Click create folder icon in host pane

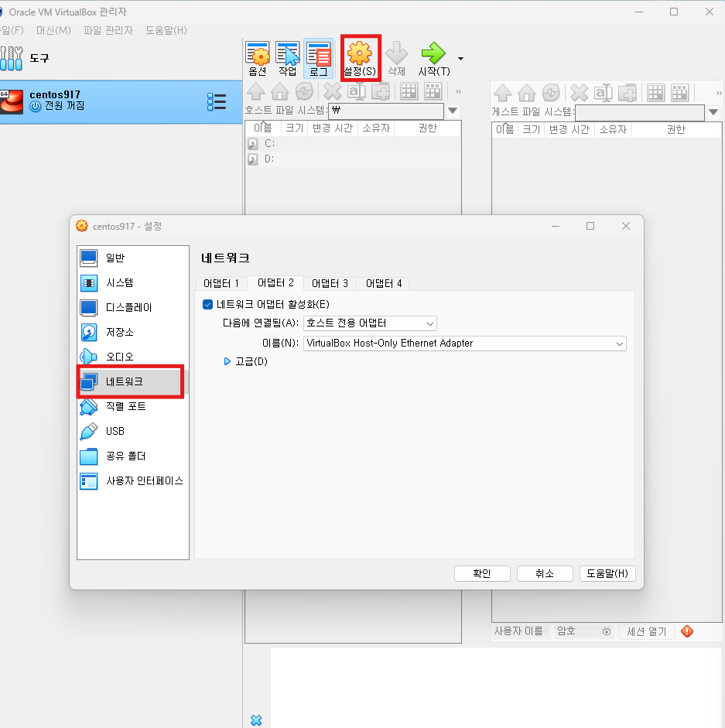tap(381, 91)
